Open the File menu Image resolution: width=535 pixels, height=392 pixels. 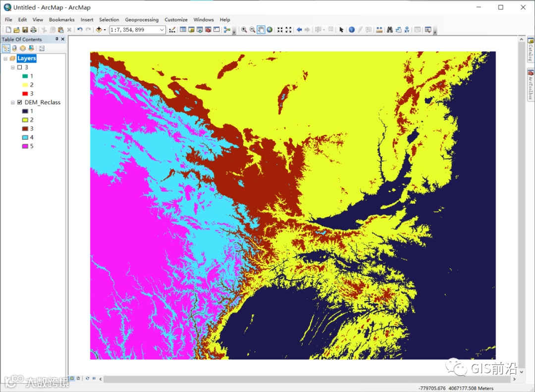pos(8,19)
